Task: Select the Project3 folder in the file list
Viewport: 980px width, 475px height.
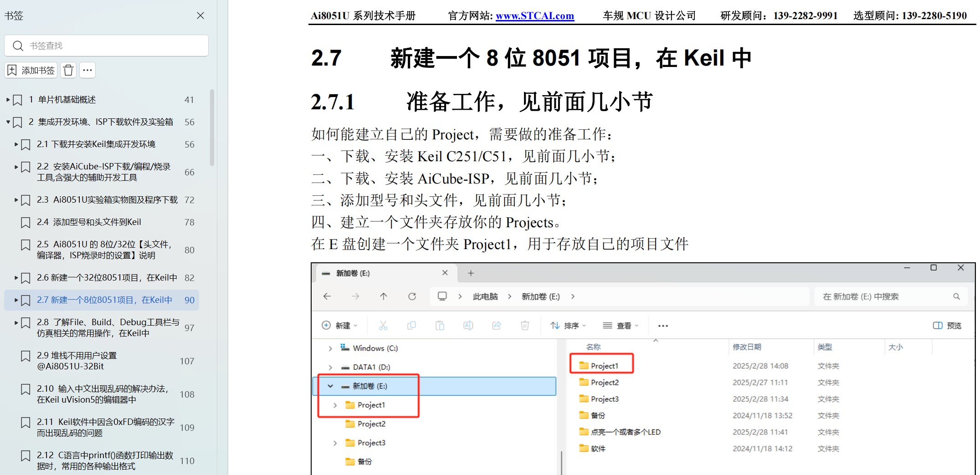Action: [x=599, y=399]
